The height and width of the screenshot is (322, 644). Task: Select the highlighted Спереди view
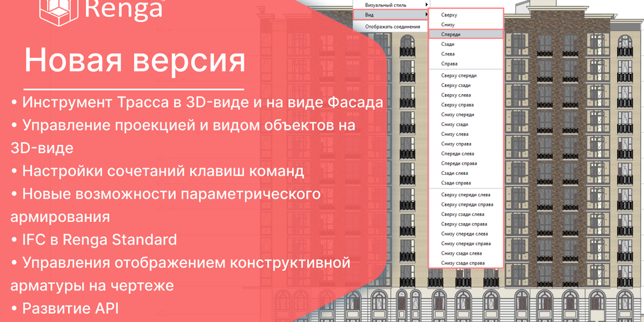coord(466,35)
